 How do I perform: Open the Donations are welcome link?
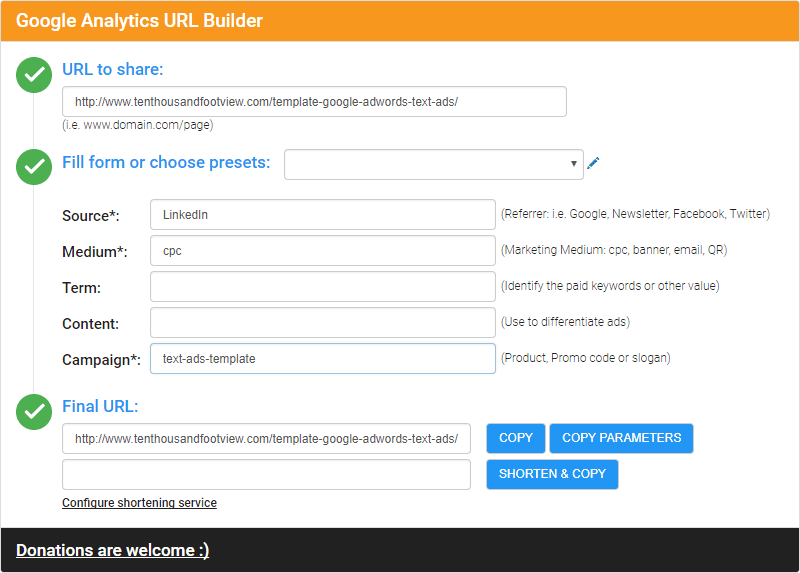[113, 550]
